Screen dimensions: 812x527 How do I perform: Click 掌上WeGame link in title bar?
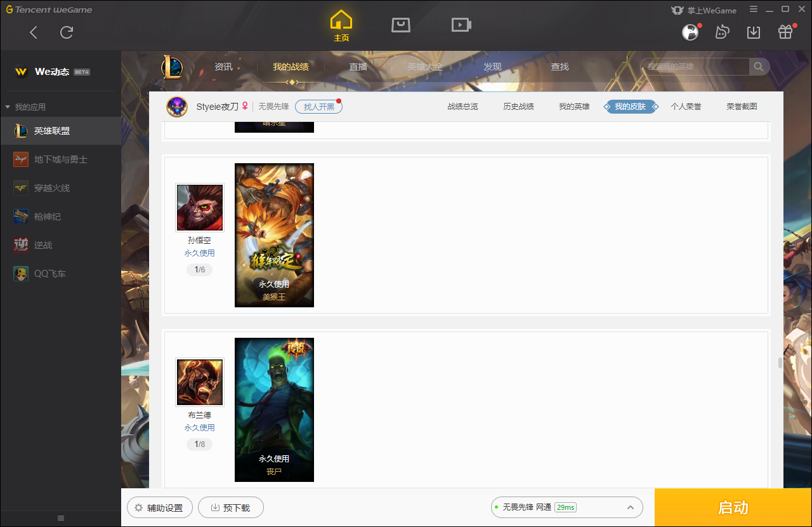[704, 10]
